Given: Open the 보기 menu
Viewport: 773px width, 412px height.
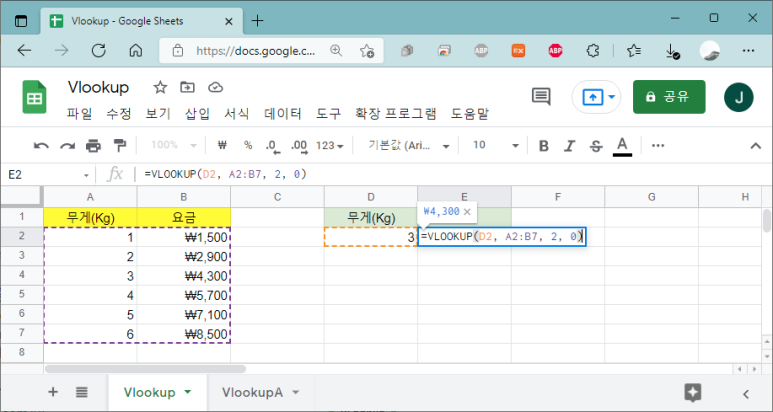Looking at the screenshot, I should (158, 114).
